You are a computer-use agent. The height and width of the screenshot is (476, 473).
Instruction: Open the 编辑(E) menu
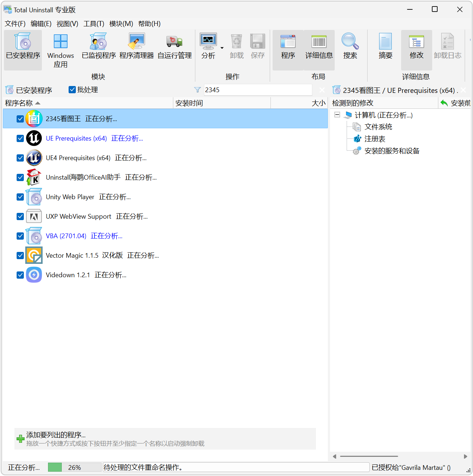coord(41,23)
